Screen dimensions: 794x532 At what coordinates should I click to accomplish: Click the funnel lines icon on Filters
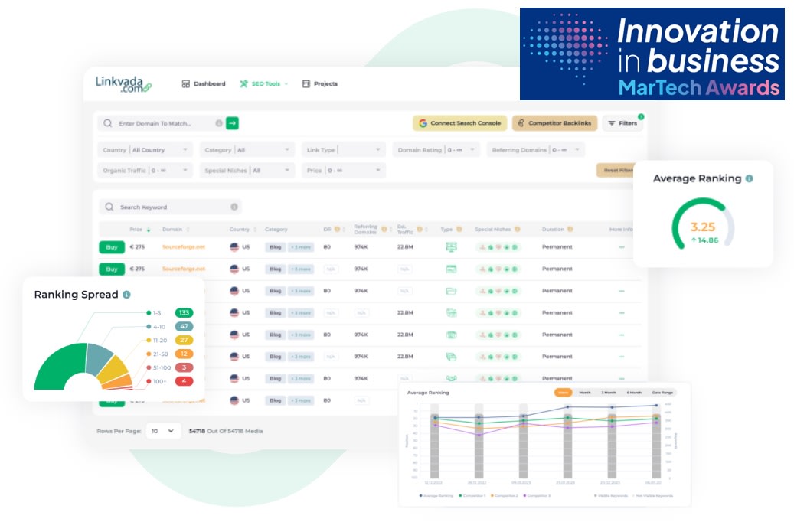coord(612,123)
